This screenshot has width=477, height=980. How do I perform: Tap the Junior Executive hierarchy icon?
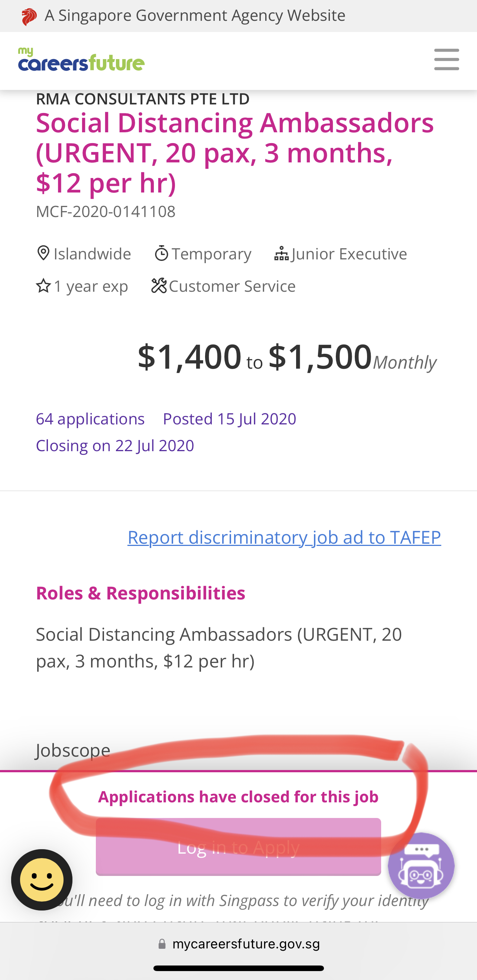[282, 254]
